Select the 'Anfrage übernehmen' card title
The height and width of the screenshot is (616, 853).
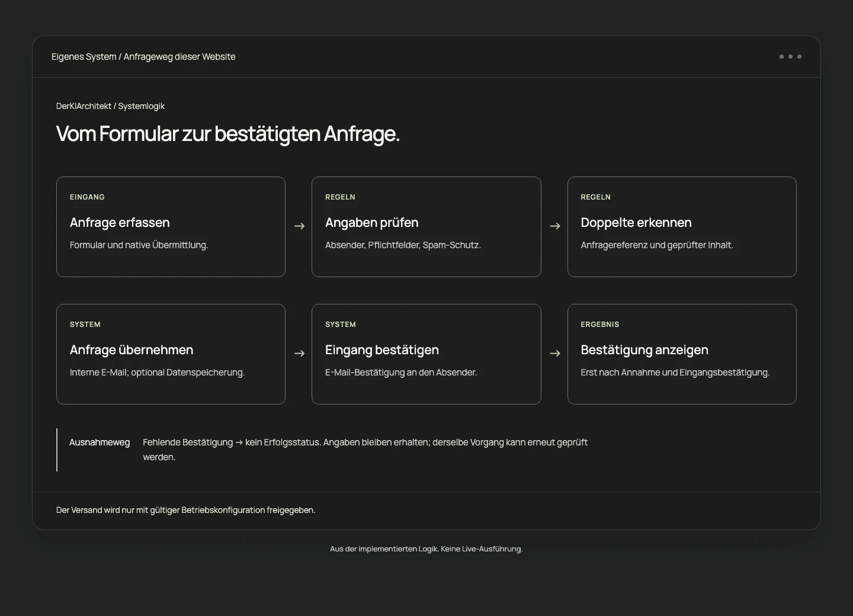click(132, 350)
